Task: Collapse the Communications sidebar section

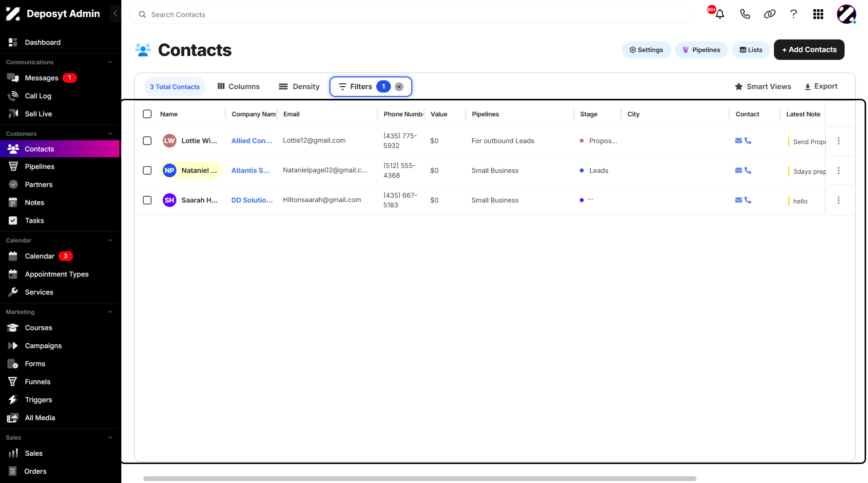Action: click(x=110, y=62)
